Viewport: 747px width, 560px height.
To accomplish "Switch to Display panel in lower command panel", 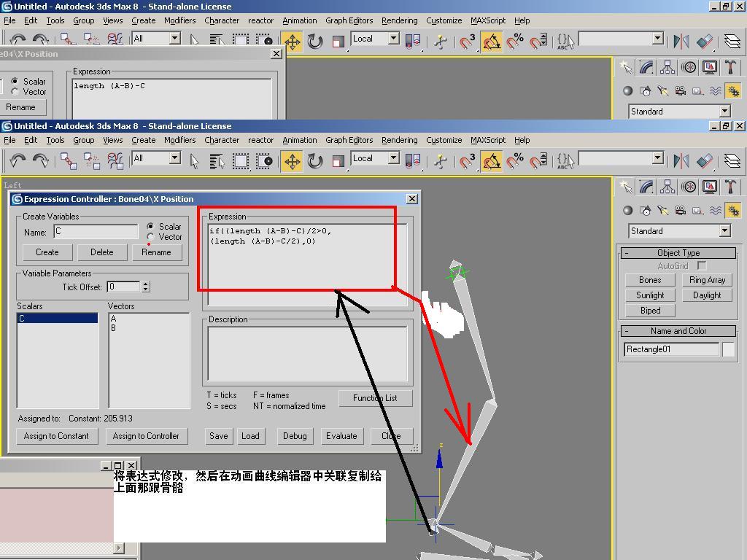I will coord(709,187).
